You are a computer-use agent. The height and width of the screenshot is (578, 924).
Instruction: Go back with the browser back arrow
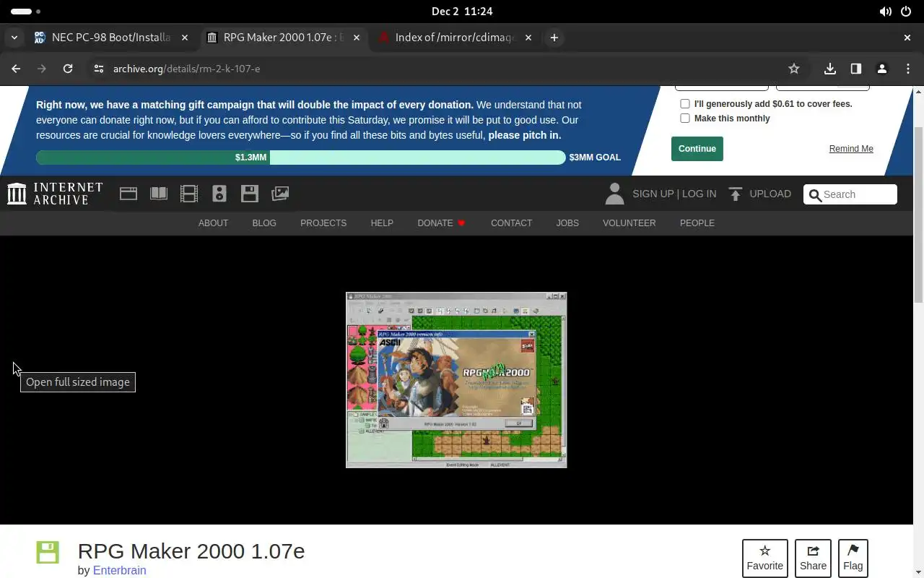click(16, 69)
